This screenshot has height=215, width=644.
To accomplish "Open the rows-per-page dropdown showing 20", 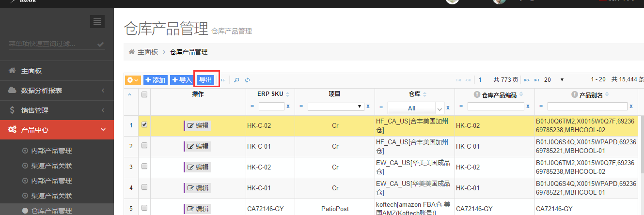I will 554,80.
